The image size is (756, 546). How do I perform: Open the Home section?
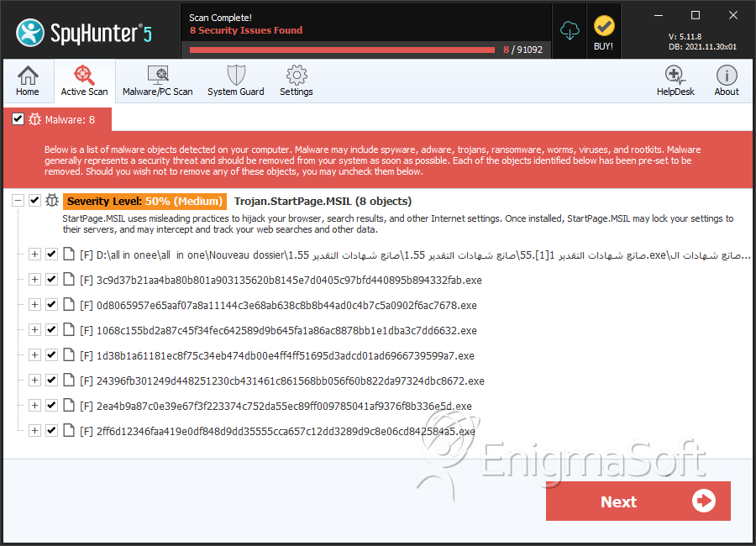(28, 81)
